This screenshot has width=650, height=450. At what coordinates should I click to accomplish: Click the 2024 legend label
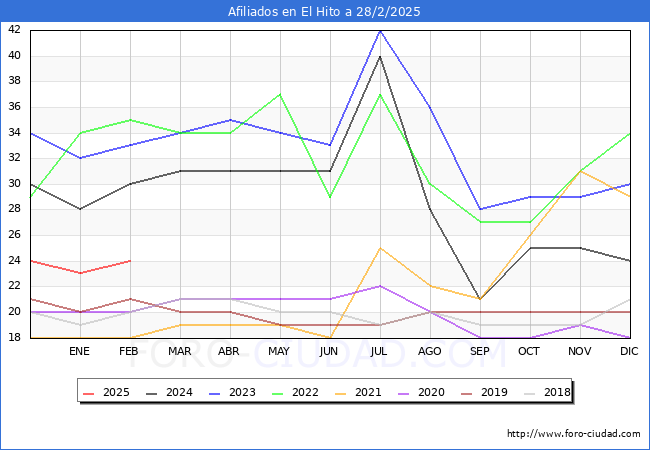179,392
